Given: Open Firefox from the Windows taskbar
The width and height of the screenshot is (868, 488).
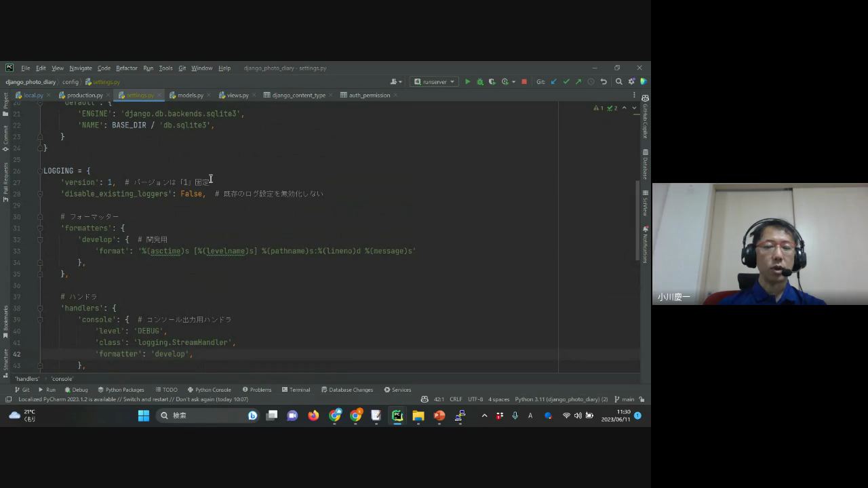Looking at the screenshot, I should point(313,415).
